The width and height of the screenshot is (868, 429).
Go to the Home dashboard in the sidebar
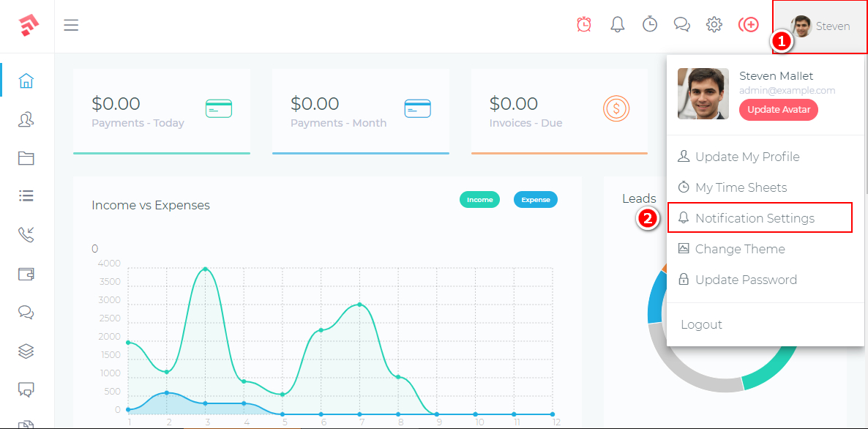[x=26, y=81]
